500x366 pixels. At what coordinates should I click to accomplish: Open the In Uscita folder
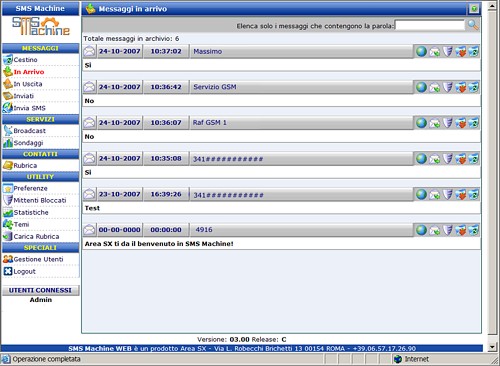pos(28,84)
